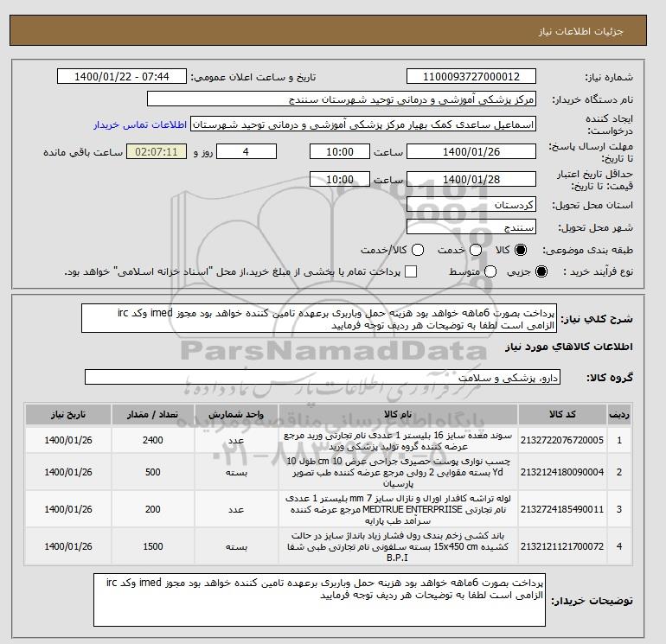Screen dimensions: 666x644
Task: Toggle the Islamic treasury bonds payment checkbox
Action: coord(411,271)
